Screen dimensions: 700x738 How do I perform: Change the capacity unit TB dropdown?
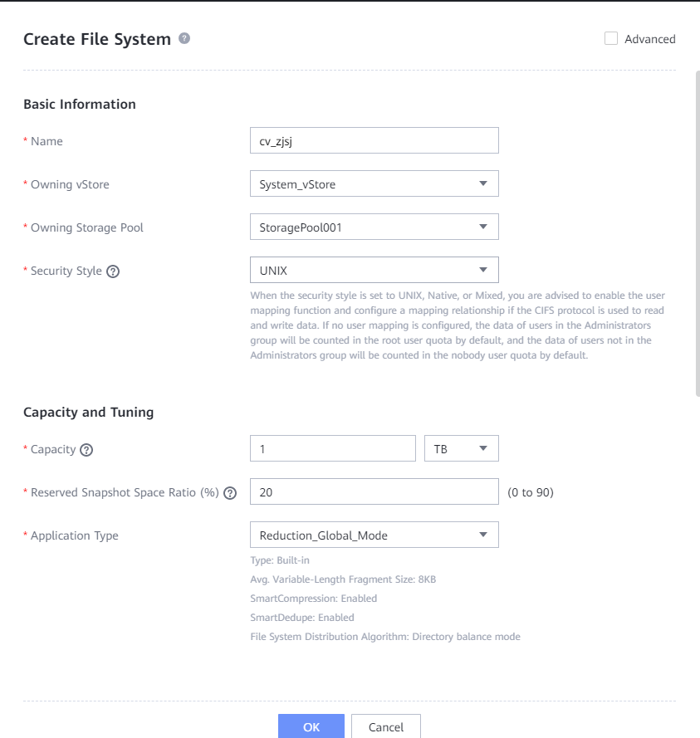click(461, 448)
